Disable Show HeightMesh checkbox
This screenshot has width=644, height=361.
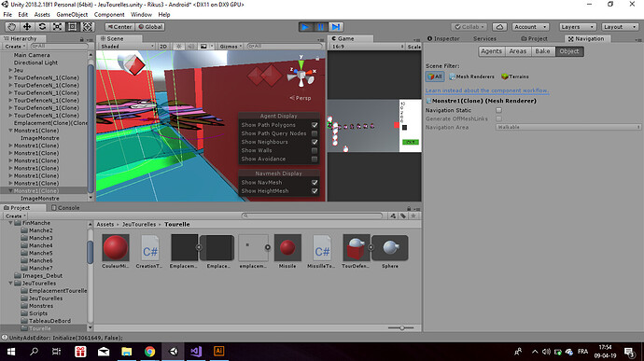coord(315,191)
